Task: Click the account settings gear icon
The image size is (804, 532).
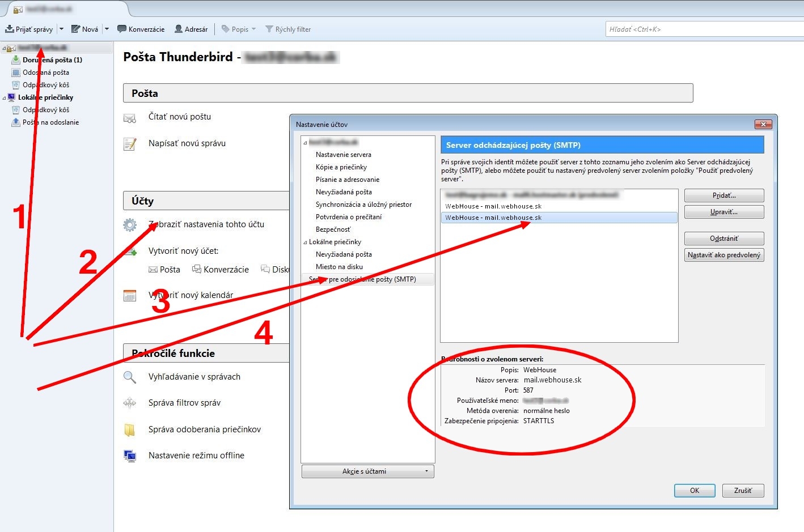Action: point(130,225)
